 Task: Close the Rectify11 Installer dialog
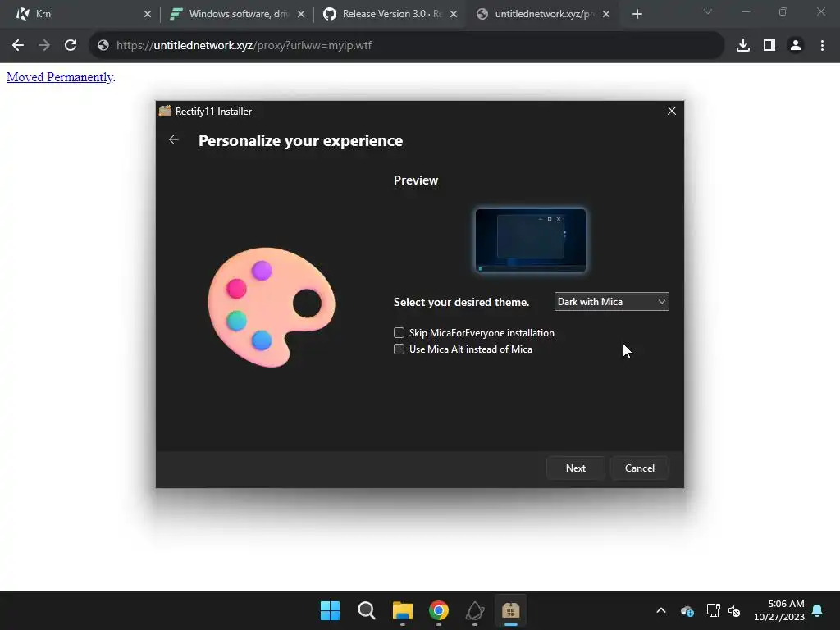tap(671, 111)
